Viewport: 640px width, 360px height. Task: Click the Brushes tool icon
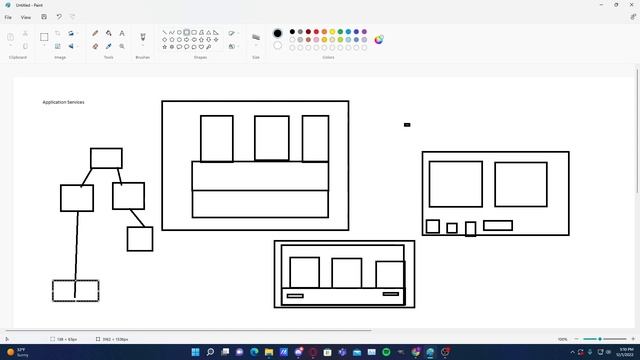(x=143, y=37)
